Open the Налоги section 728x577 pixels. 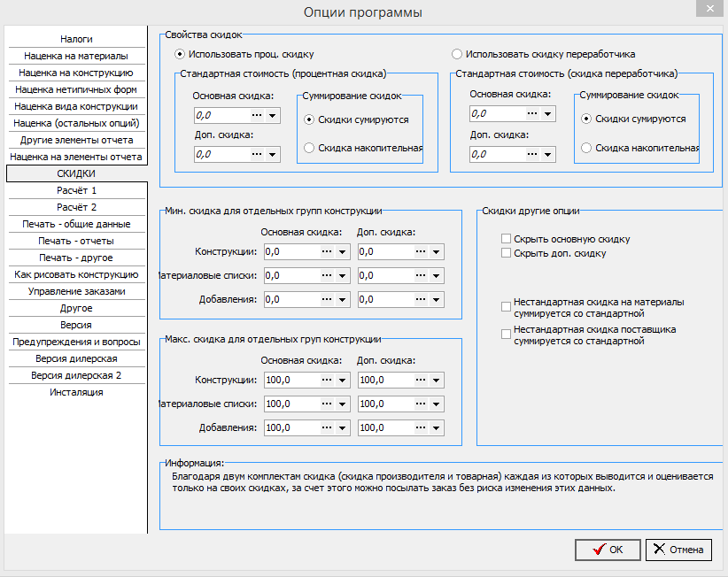pos(76,39)
